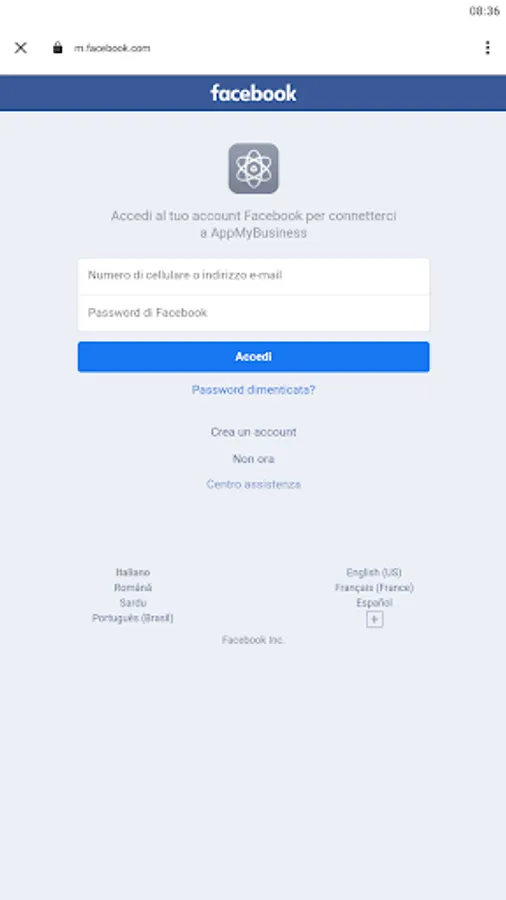
Task: Choose Non ora option
Action: (254, 459)
